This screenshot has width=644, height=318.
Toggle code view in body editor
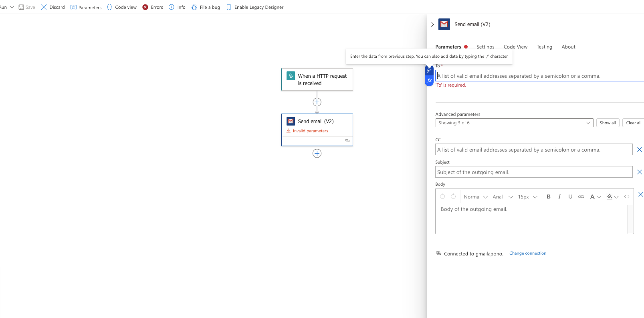click(x=626, y=196)
